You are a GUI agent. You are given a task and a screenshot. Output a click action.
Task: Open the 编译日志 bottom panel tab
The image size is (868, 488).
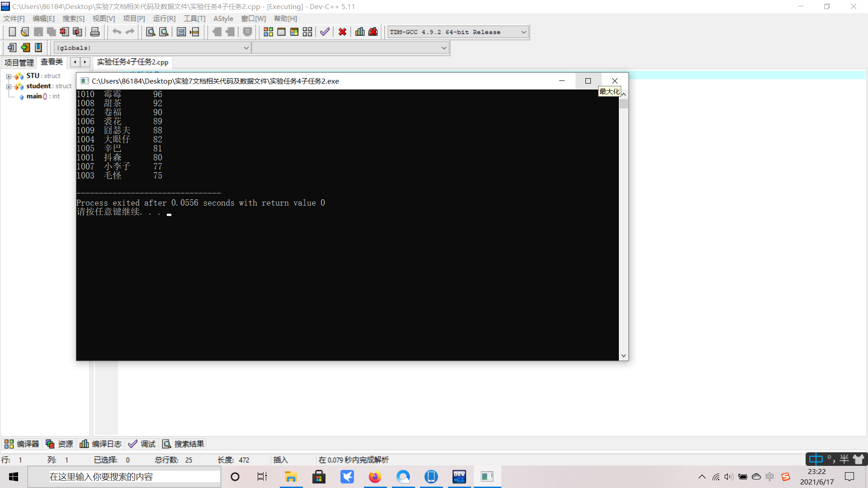pyautogui.click(x=101, y=444)
